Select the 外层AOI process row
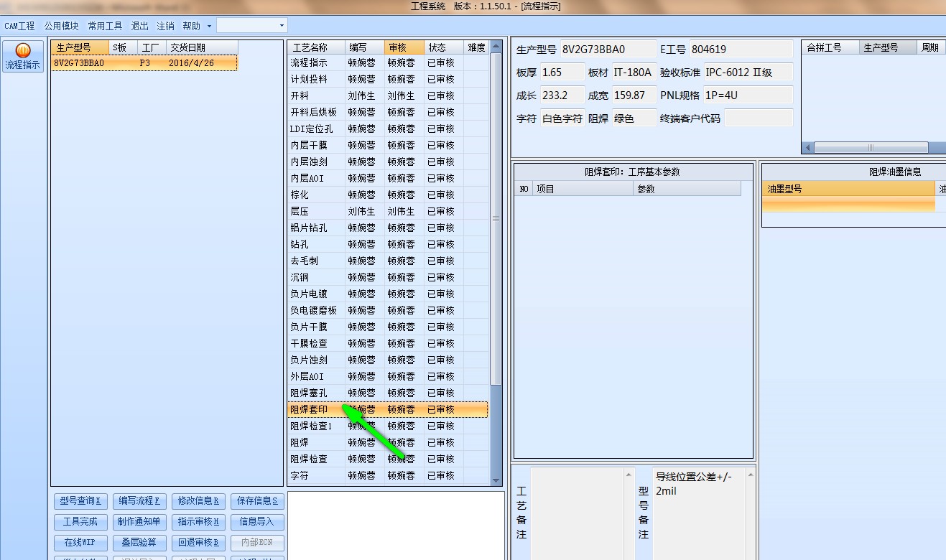The width and height of the screenshot is (946, 560). click(x=388, y=376)
